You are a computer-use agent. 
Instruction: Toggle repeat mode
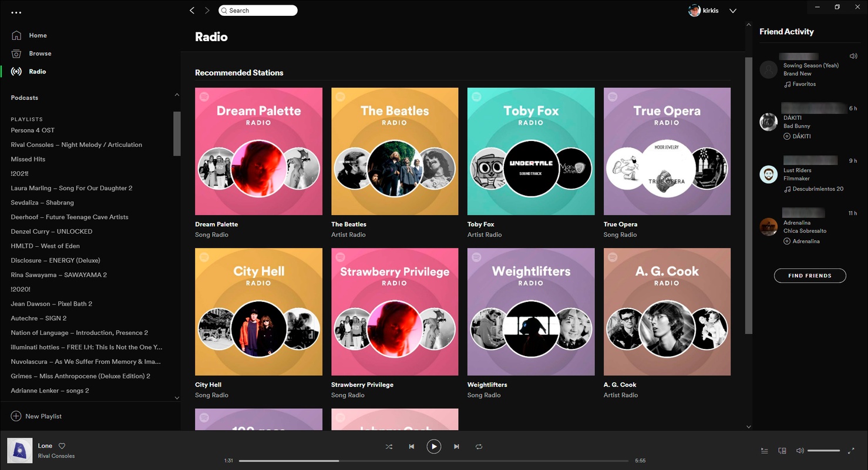(x=479, y=446)
